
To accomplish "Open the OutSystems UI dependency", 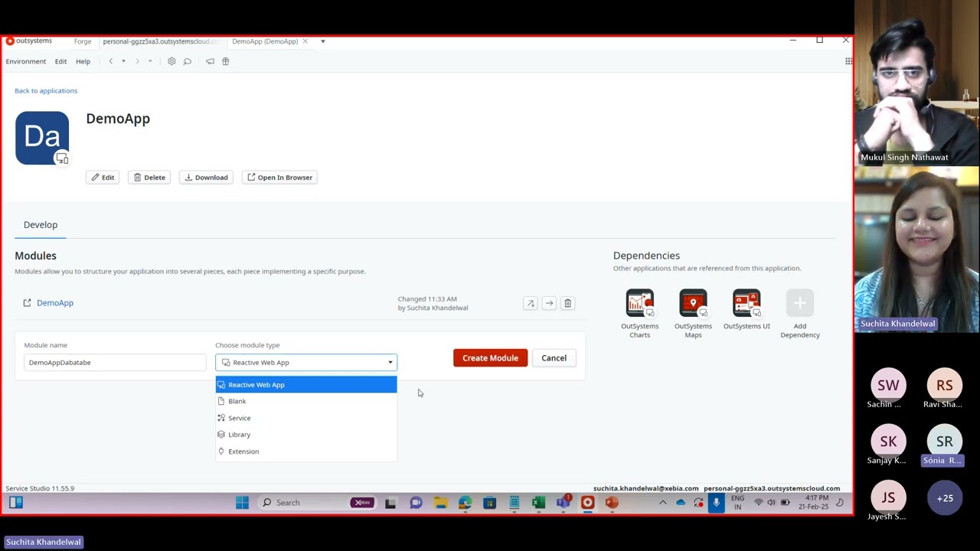I will [x=746, y=310].
